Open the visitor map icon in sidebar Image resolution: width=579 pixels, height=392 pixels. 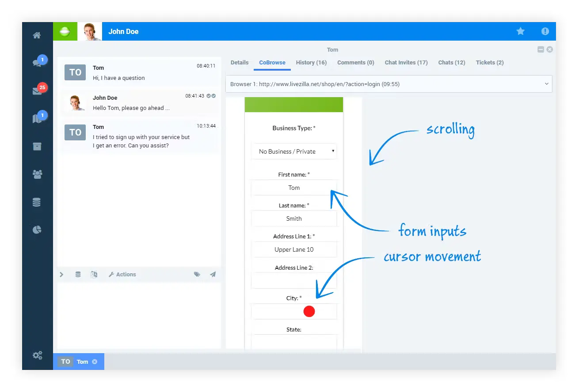point(37,119)
